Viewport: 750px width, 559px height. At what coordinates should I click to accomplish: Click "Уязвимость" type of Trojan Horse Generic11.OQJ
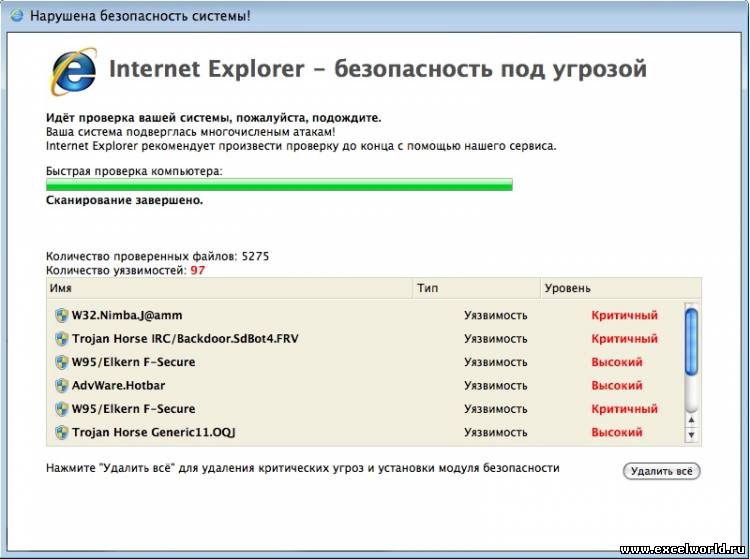496,432
